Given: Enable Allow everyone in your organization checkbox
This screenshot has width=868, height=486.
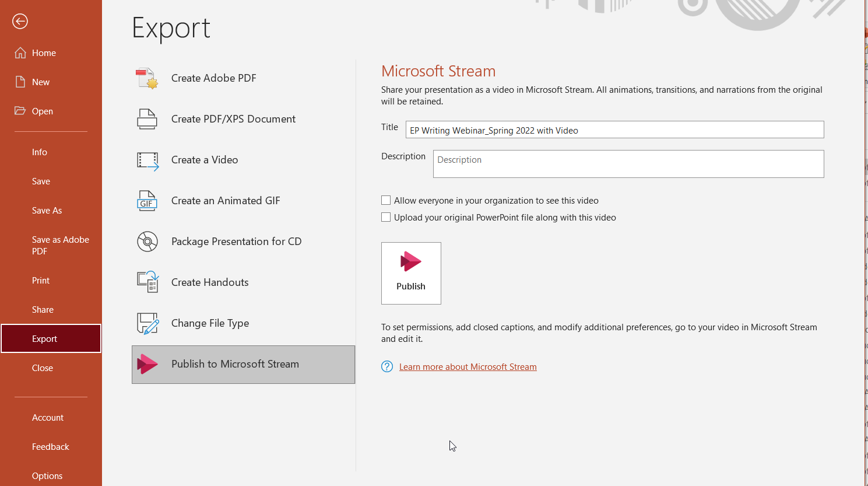Looking at the screenshot, I should 386,200.
